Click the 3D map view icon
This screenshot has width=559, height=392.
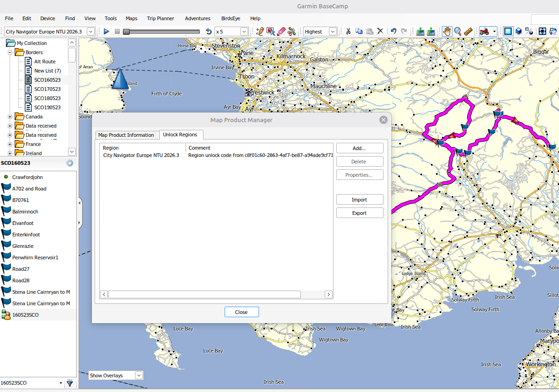[519, 31]
